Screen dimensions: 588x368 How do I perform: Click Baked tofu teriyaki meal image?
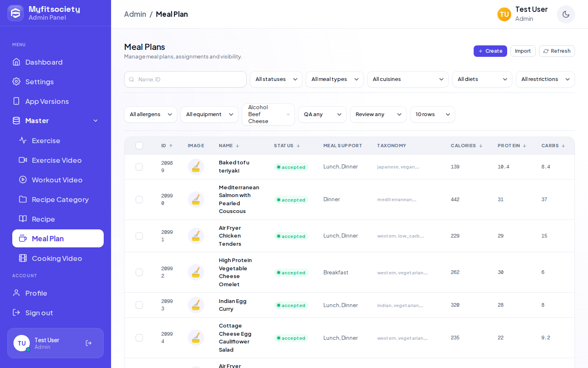pos(196,167)
